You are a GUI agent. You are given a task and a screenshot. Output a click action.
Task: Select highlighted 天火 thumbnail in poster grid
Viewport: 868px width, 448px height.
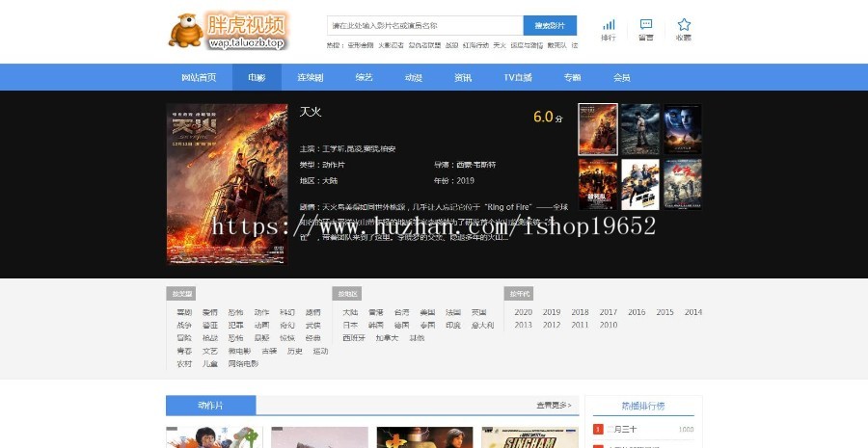598,129
